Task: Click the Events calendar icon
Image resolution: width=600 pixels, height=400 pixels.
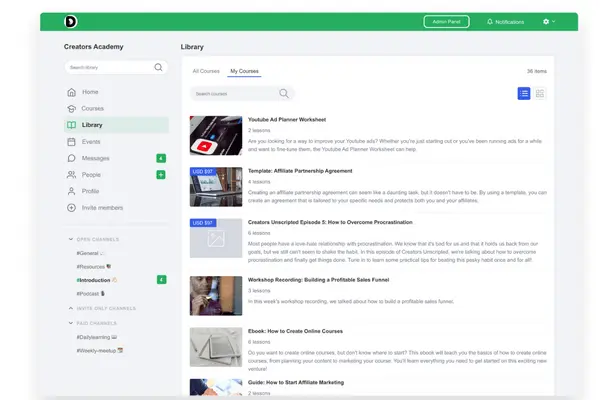Action: point(72,142)
